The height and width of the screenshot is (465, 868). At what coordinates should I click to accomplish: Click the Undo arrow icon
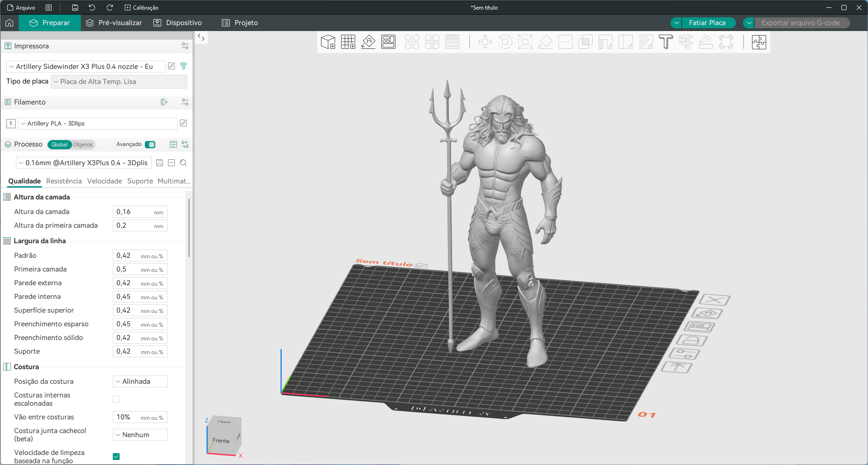[x=92, y=7]
